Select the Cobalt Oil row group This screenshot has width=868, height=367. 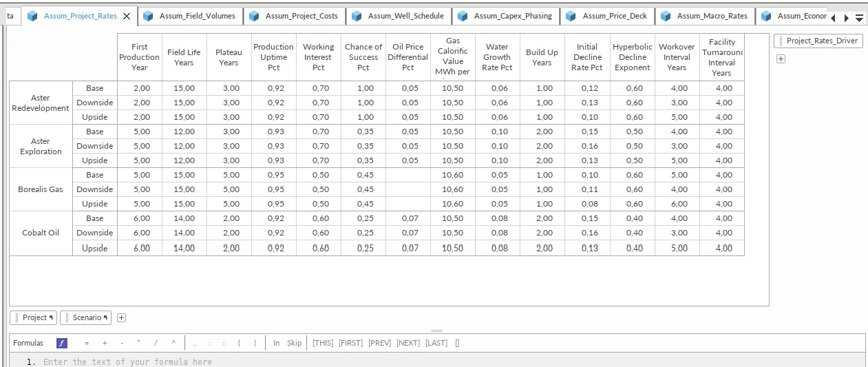[41, 233]
